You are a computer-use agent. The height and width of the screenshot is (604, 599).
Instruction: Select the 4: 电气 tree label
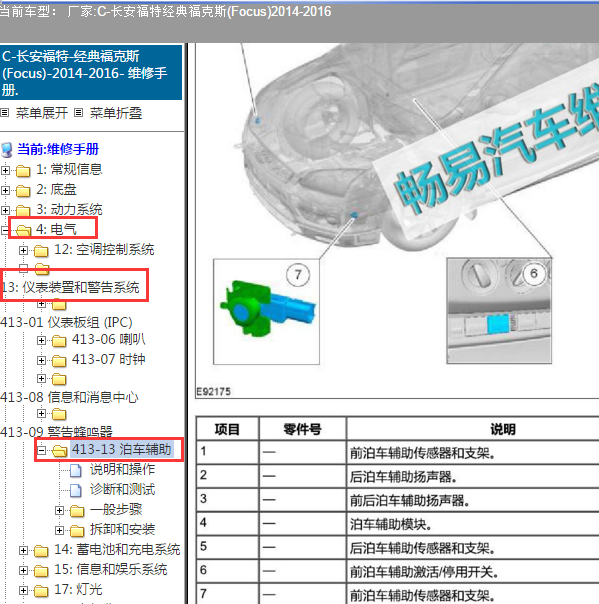tap(56, 229)
